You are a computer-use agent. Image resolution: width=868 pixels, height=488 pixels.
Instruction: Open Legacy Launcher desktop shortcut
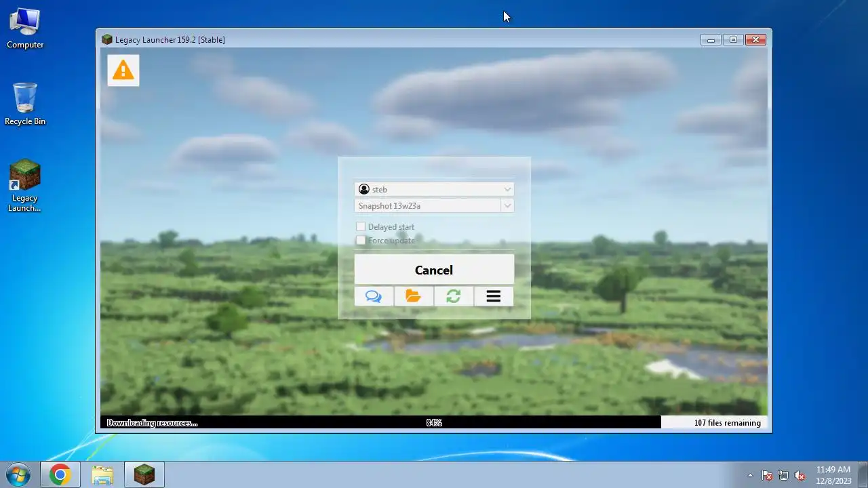coord(24,186)
